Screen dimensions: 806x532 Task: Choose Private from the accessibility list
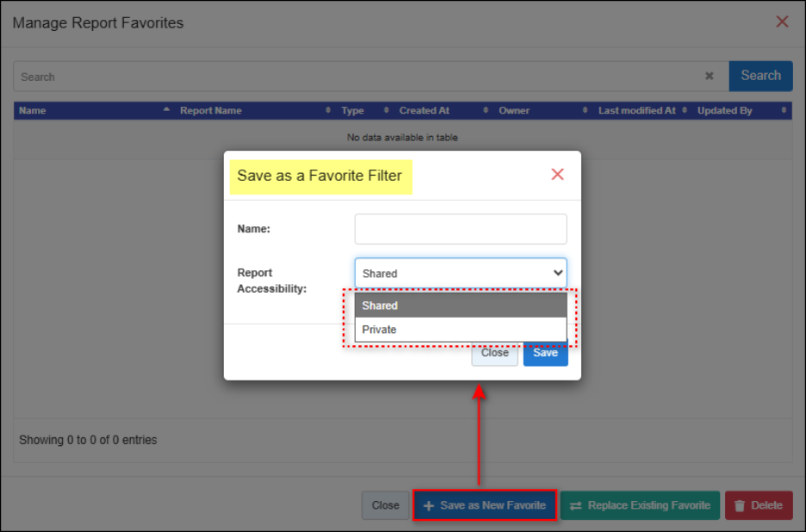coord(461,330)
